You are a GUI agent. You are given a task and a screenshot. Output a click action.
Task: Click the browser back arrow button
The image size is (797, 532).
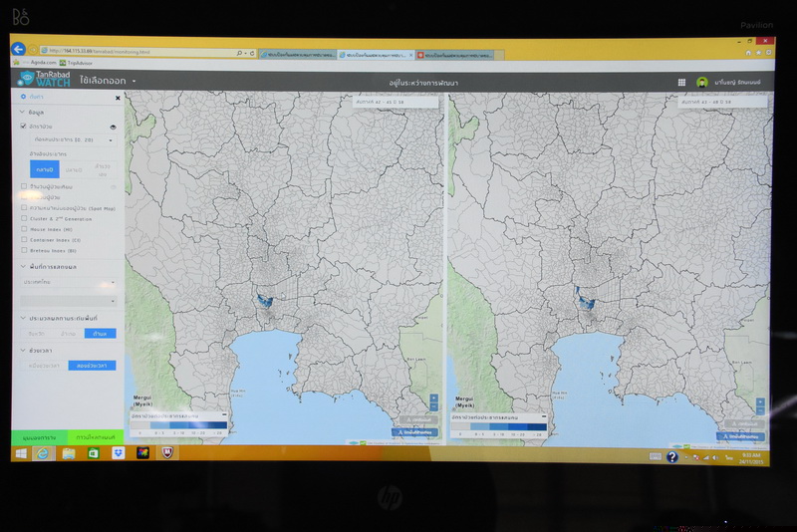pos(18,50)
